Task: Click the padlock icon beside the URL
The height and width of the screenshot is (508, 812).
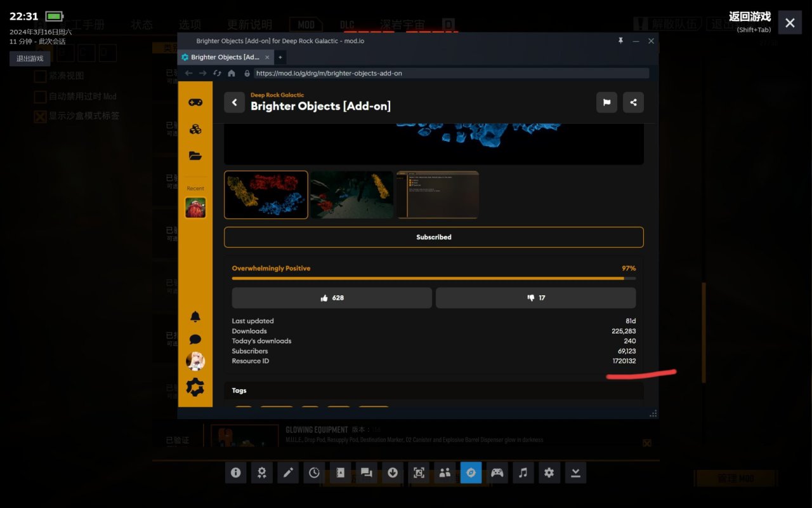Action: (247, 73)
